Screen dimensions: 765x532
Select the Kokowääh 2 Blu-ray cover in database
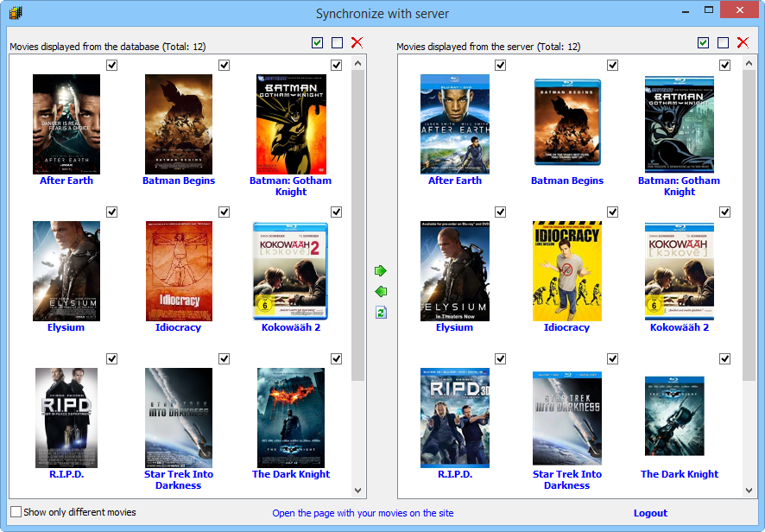[x=290, y=271]
